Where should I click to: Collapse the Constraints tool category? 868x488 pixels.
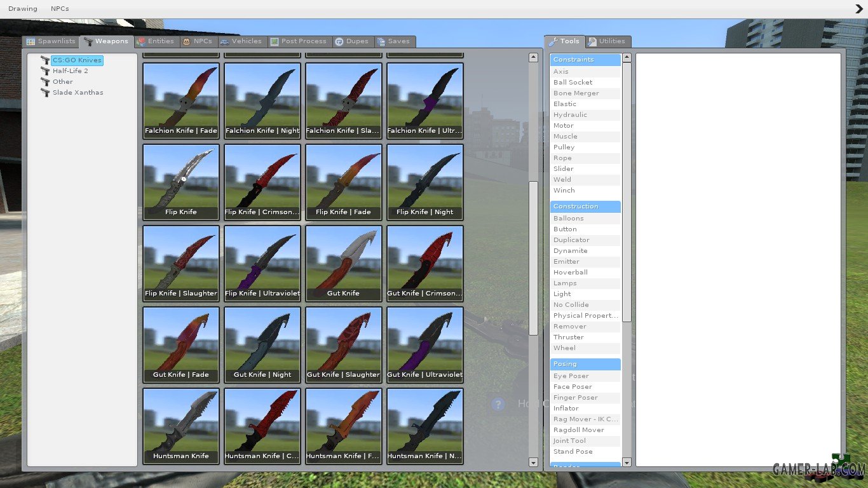point(585,60)
